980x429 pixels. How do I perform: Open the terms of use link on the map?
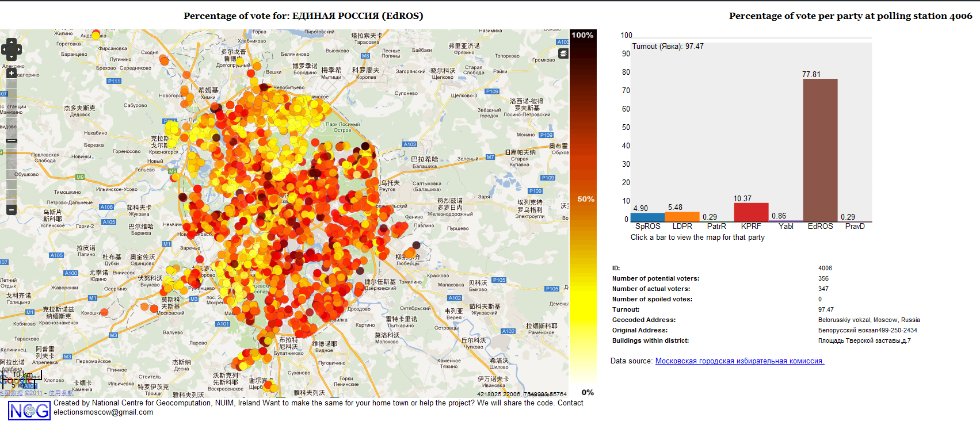[61, 393]
